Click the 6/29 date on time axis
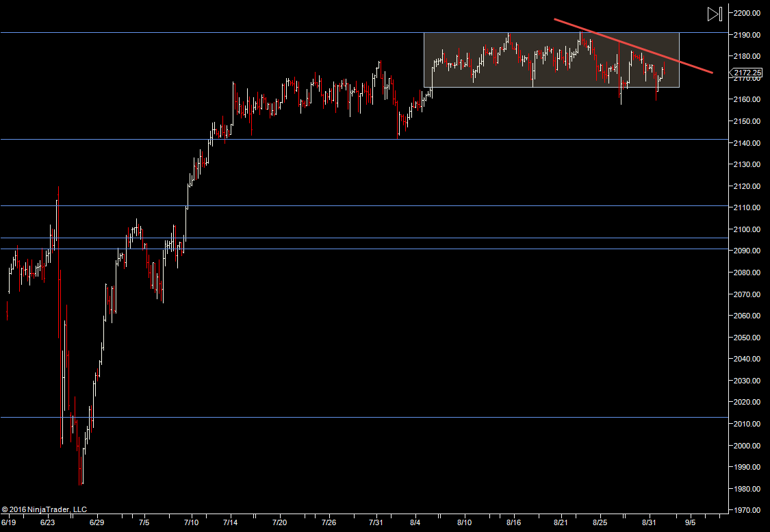 (x=97, y=523)
